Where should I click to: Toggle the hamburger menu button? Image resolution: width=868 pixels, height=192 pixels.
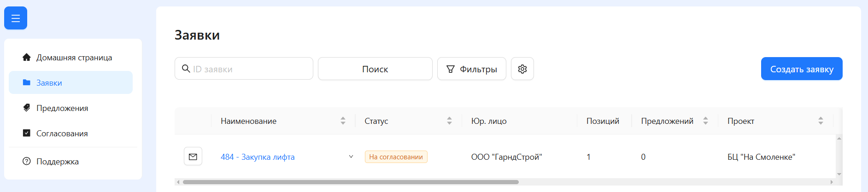click(x=16, y=18)
